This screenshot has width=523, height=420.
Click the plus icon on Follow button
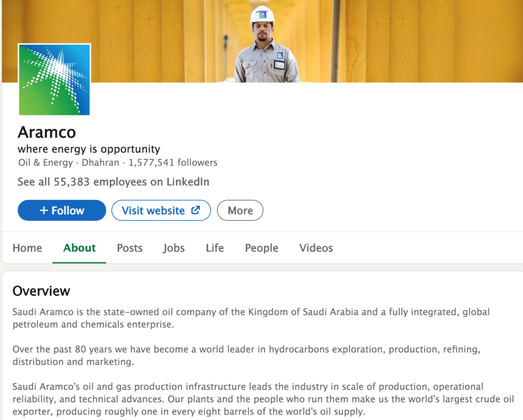click(x=44, y=211)
